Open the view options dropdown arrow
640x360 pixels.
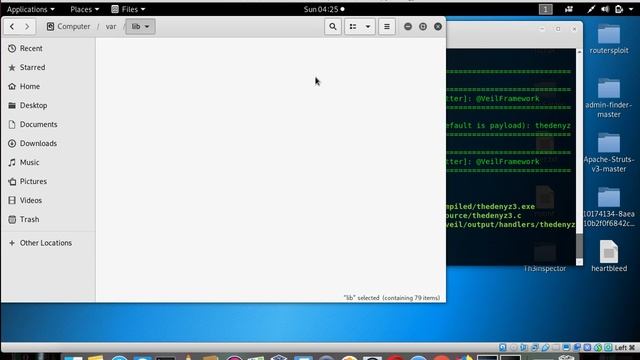(368, 27)
